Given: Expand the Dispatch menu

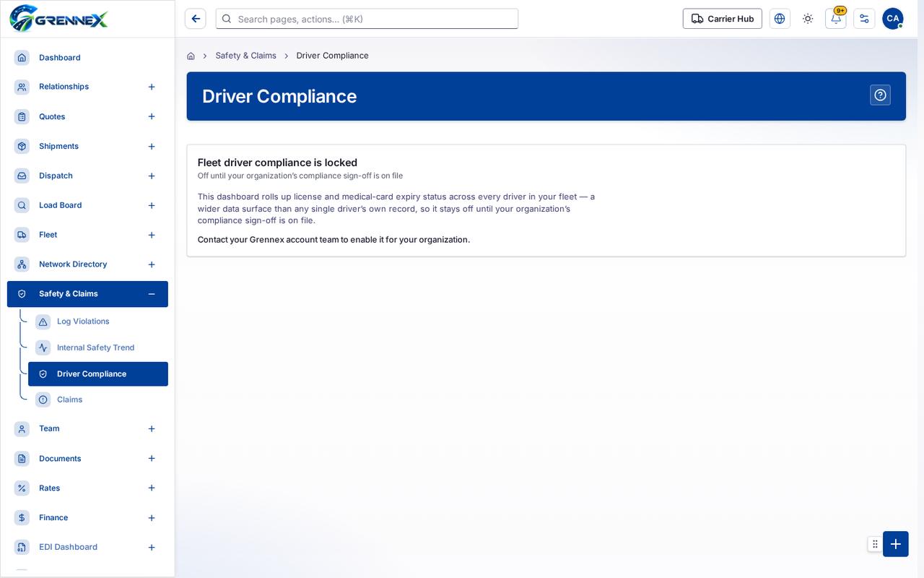Looking at the screenshot, I should point(152,176).
